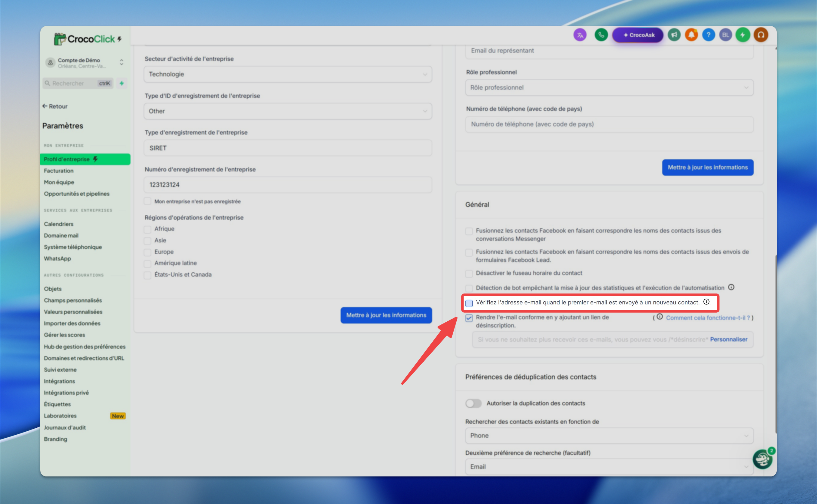Go to Champs personnalisés
Screen dimensions: 817x504
coord(73,300)
